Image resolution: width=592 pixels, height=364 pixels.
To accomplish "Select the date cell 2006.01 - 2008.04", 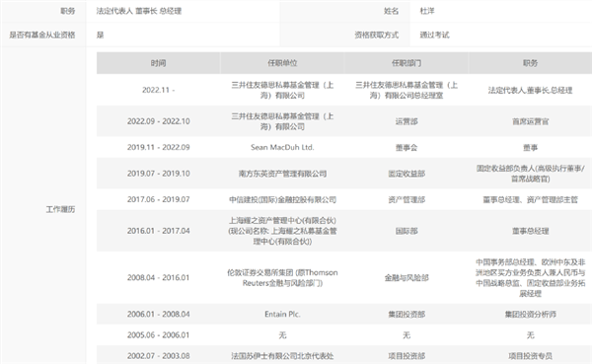I will click(x=158, y=314).
